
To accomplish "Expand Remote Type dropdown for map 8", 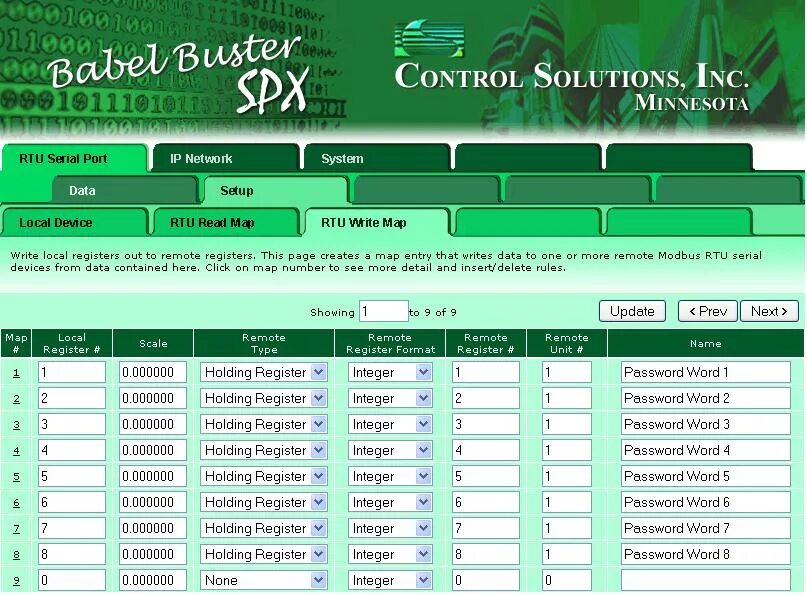I will coord(264,554).
